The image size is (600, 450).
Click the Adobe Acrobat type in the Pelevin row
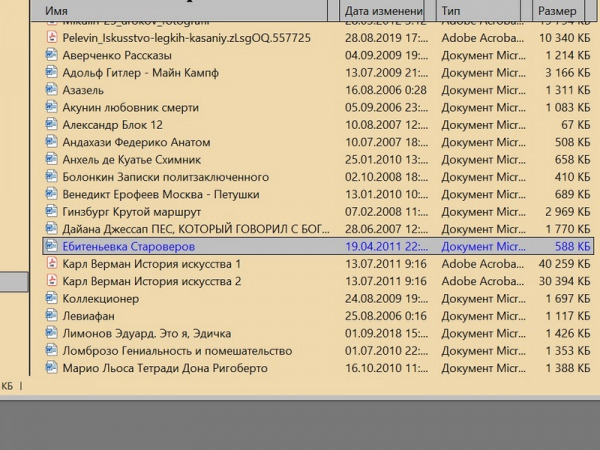(483, 38)
